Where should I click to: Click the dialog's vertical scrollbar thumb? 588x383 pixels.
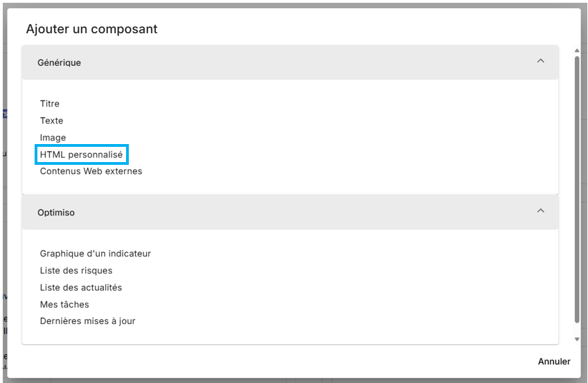coord(578,187)
